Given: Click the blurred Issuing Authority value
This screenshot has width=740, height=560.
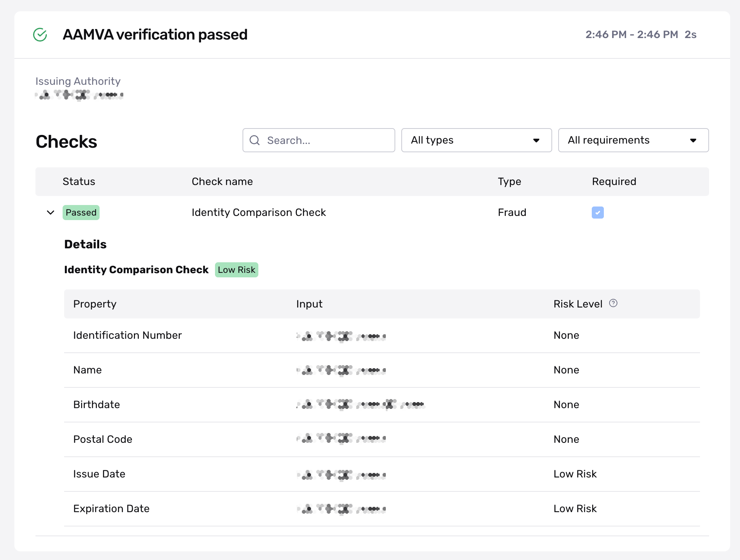Looking at the screenshot, I should coord(79,95).
